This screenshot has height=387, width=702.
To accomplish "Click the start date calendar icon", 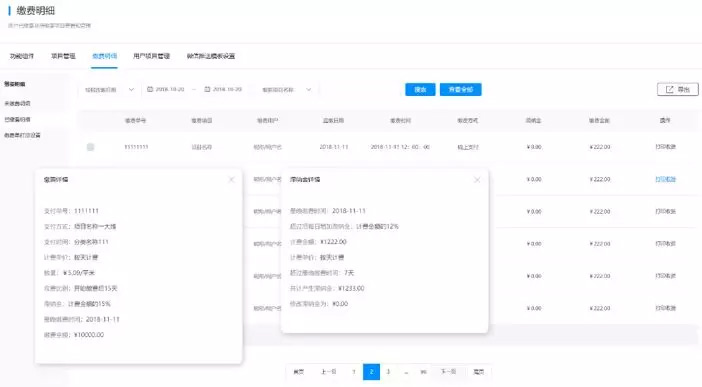I will 150,89.
